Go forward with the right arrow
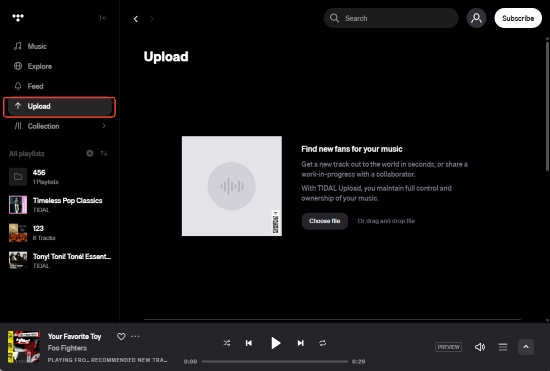 click(152, 19)
